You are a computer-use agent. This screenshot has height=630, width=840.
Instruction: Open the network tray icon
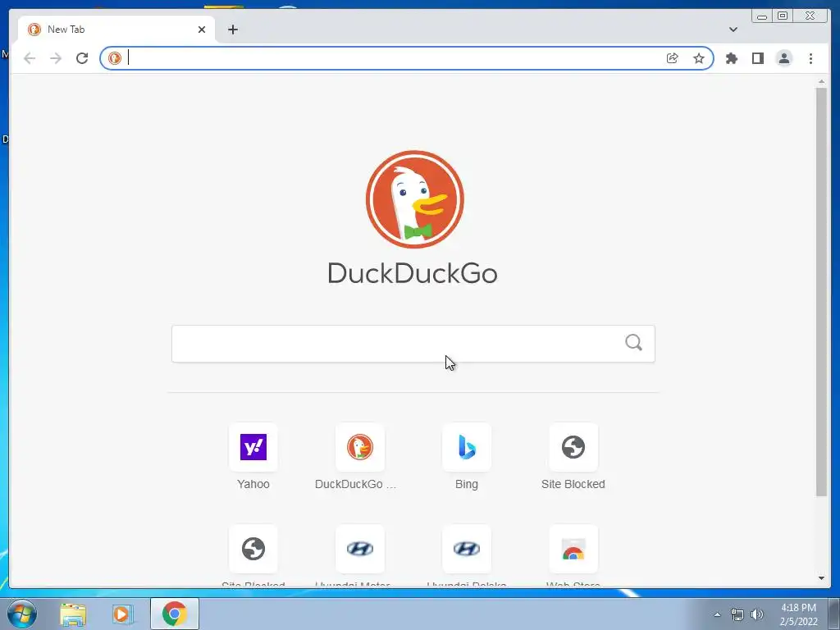[x=737, y=615]
